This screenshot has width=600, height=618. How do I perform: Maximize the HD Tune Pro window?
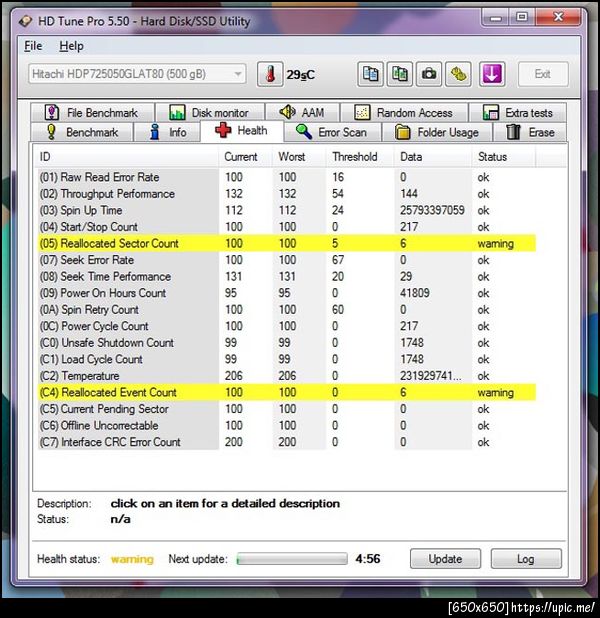(x=522, y=17)
